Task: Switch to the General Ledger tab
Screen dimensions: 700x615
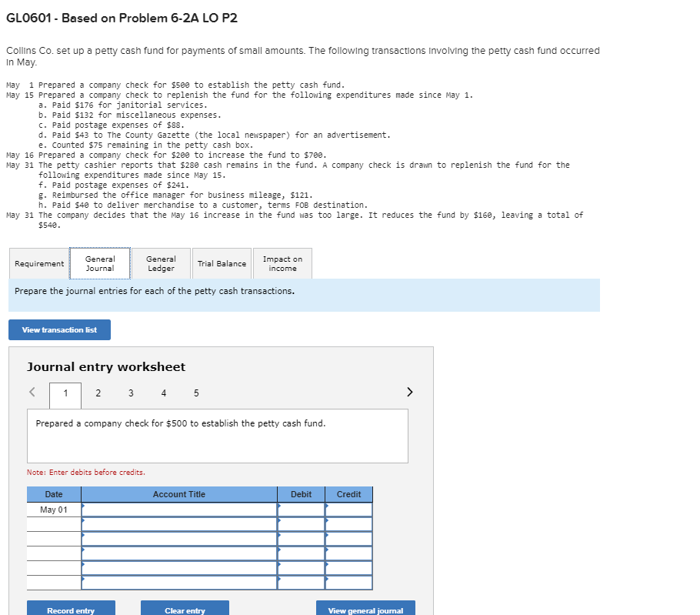Action: 161,263
